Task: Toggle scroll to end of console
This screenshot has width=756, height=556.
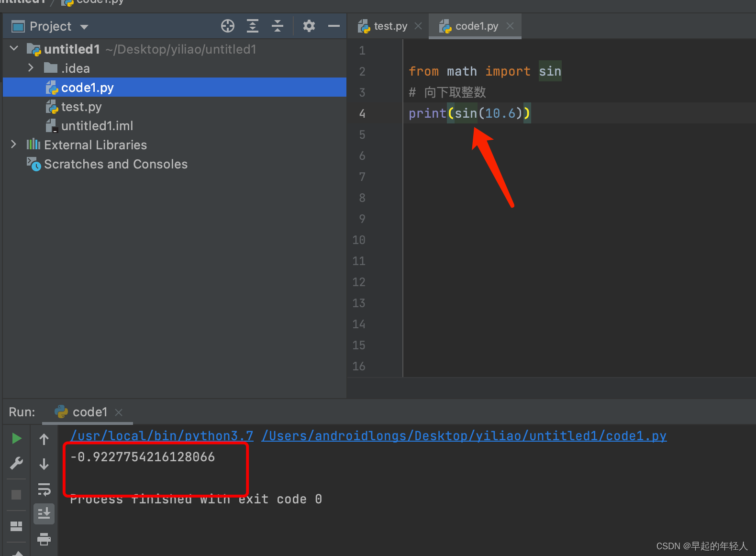Action: click(x=44, y=514)
